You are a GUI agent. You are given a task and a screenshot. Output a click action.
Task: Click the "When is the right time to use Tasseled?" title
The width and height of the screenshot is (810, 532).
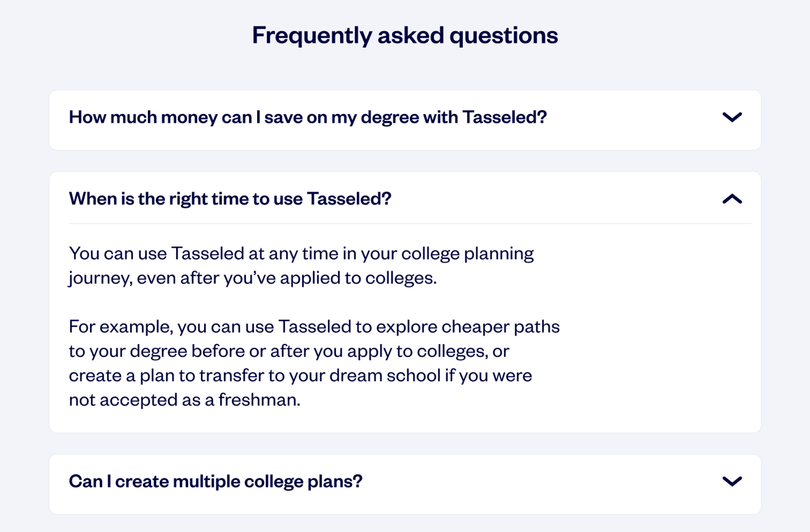coord(230,199)
